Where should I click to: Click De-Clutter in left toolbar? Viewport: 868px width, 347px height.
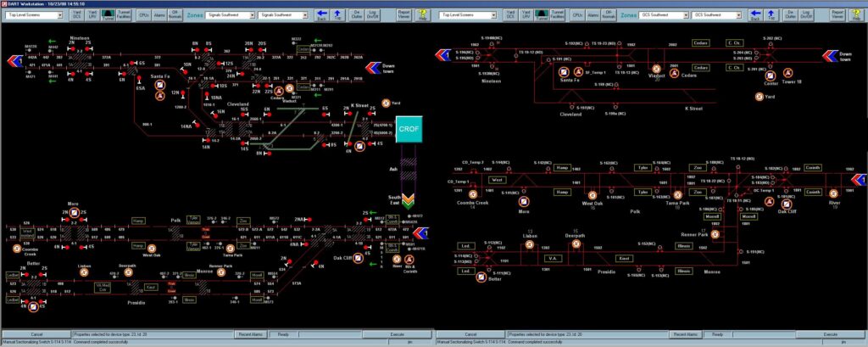(x=357, y=15)
